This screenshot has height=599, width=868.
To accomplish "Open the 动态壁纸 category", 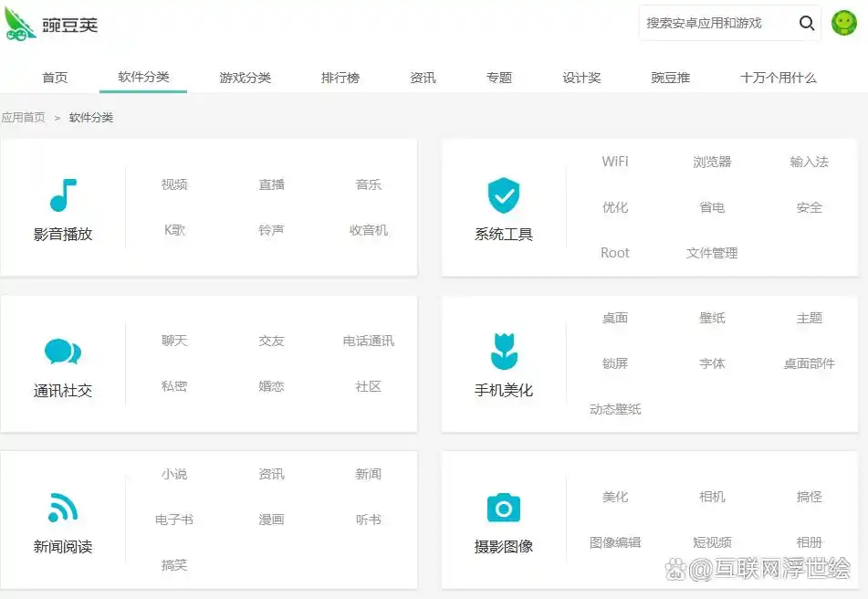I will tap(615, 409).
